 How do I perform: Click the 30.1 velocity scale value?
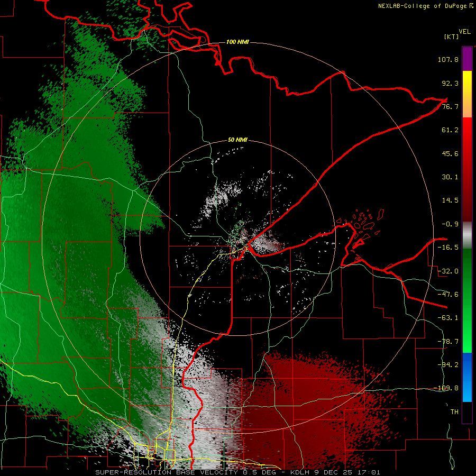(x=450, y=177)
